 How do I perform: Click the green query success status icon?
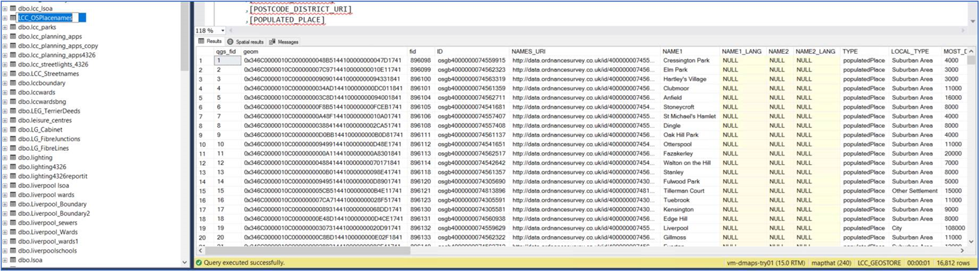coord(198,263)
